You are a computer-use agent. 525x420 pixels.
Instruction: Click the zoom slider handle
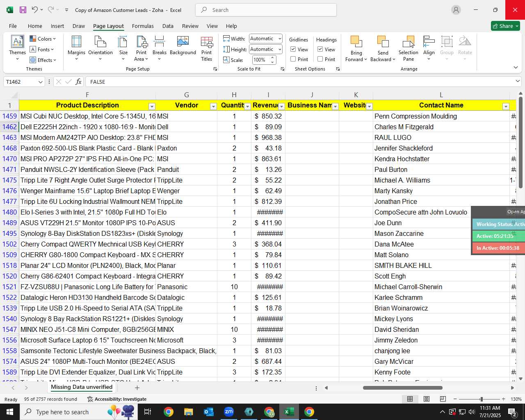pos(481,399)
